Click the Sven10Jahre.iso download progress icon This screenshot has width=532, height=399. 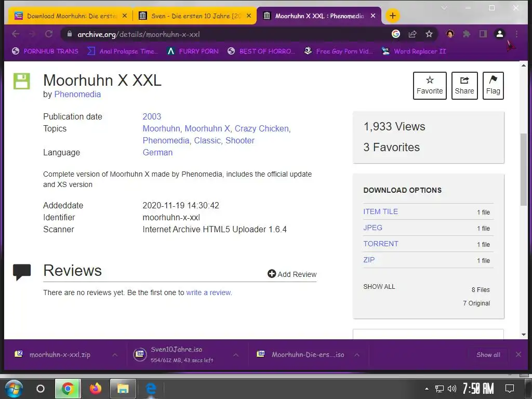point(140,354)
